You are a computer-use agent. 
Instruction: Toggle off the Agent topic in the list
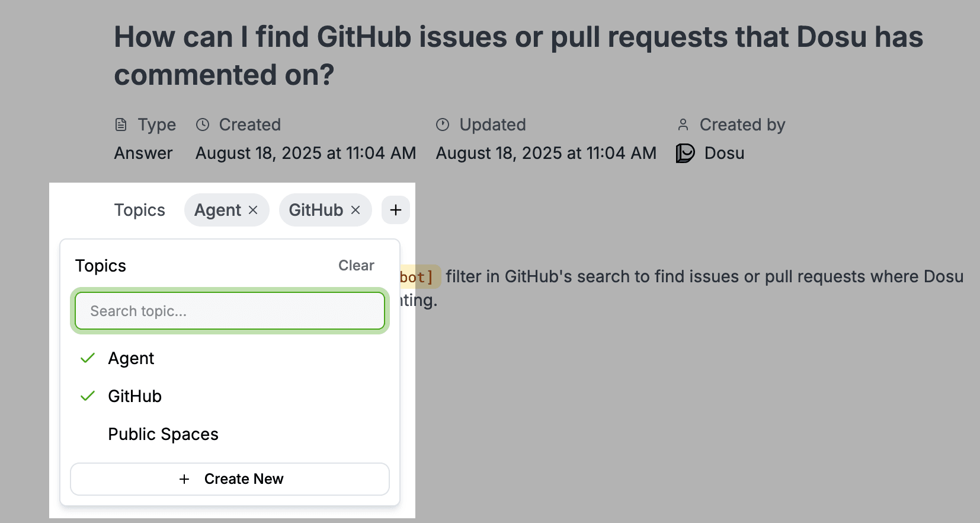(x=131, y=358)
